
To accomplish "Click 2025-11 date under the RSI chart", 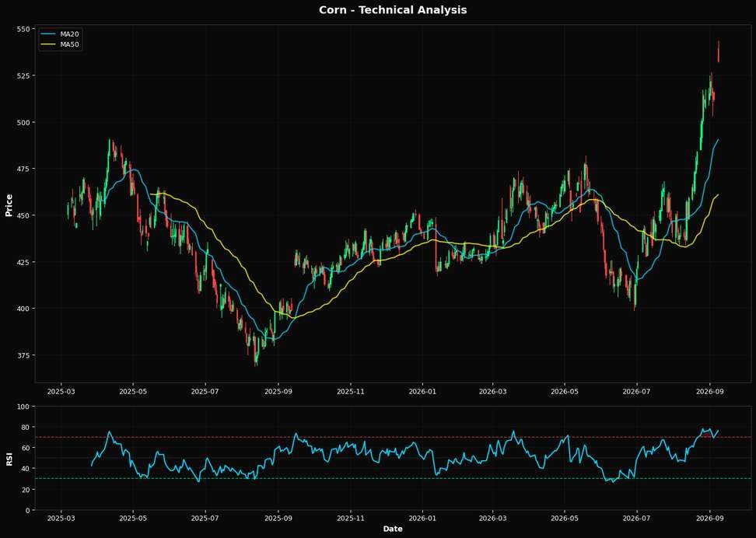I will [x=351, y=519].
